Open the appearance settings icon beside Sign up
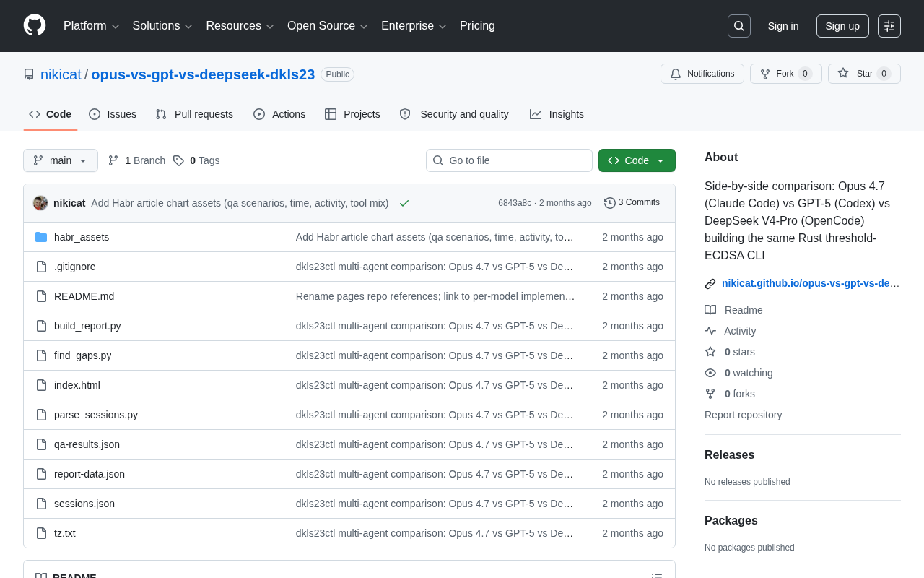This screenshot has height=578, width=924. coord(889,26)
